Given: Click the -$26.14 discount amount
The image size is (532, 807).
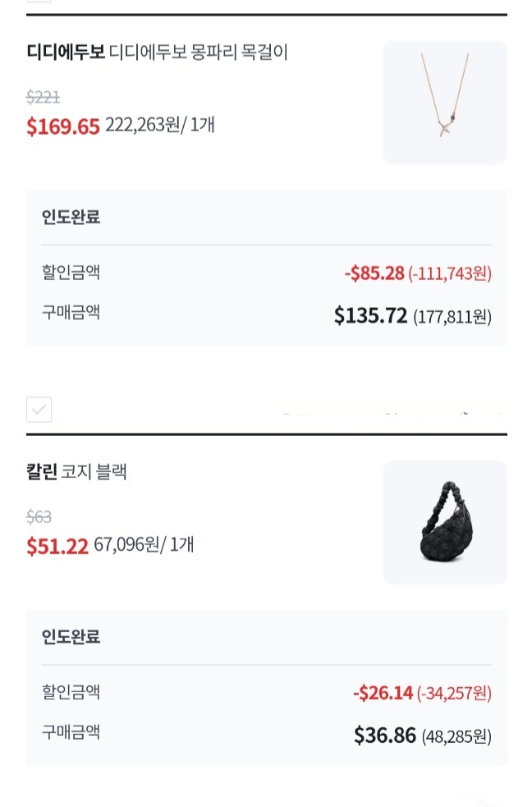Looking at the screenshot, I should (383, 693).
